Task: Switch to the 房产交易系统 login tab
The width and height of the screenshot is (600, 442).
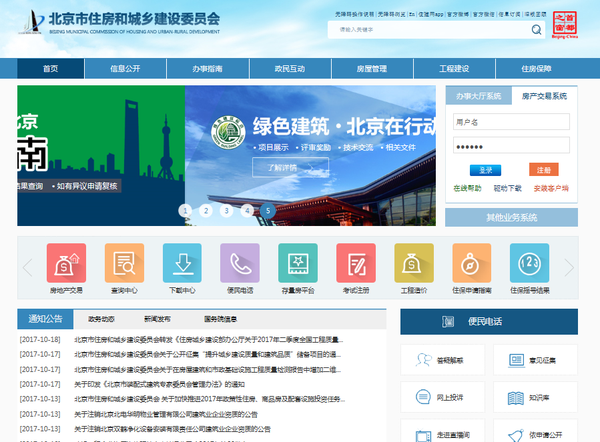Action: click(x=545, y=96)
